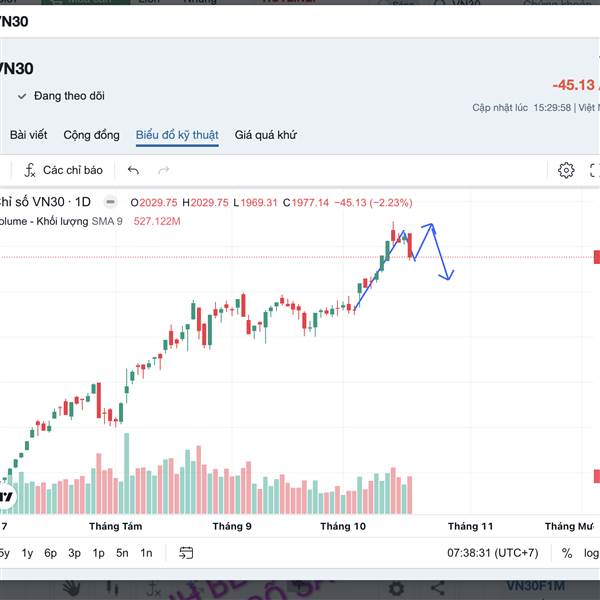This screenshot has height=600, width=600.
Task: Toggle log scale on price axis
Action: point(591,553)
